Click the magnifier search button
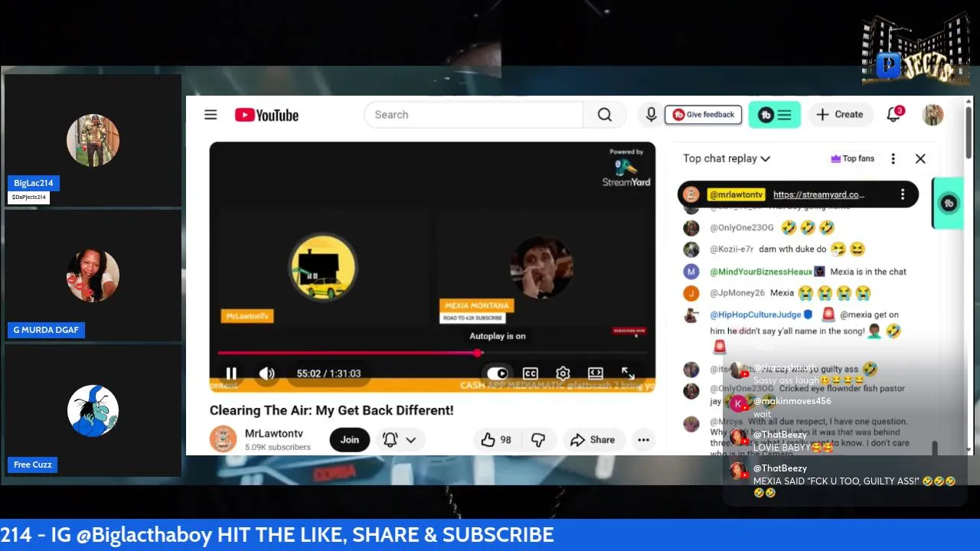This screenshot has height=551, width=980. (x=605, y=115)
